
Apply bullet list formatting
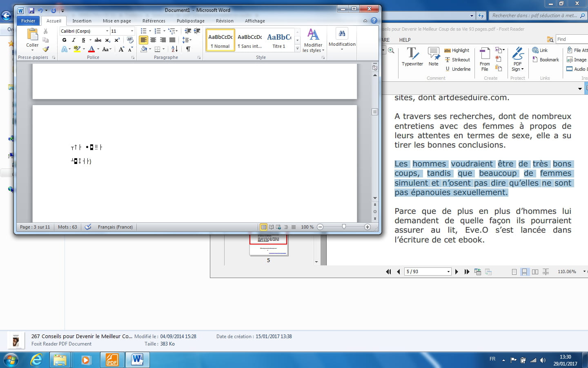[x=143, y=31]
